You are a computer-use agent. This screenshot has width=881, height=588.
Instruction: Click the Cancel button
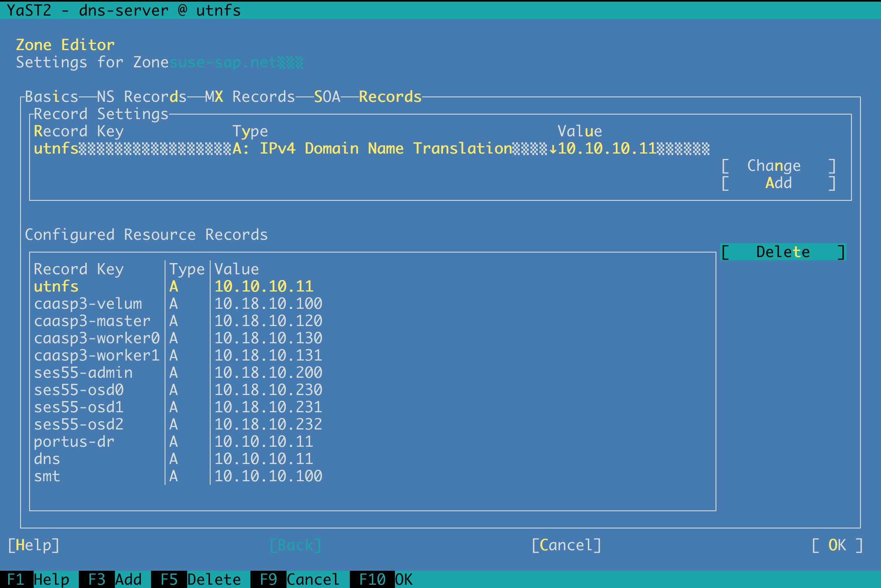(x=566, y=545)
